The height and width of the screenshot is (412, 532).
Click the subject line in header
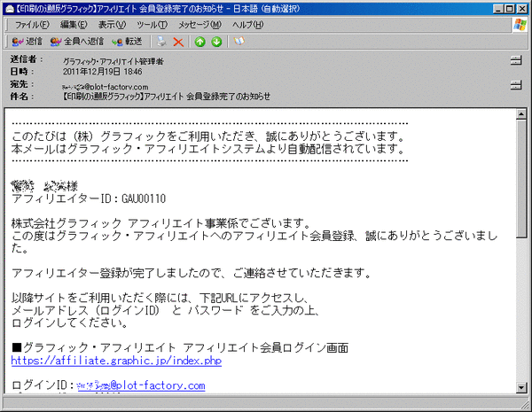pos(167,97)
